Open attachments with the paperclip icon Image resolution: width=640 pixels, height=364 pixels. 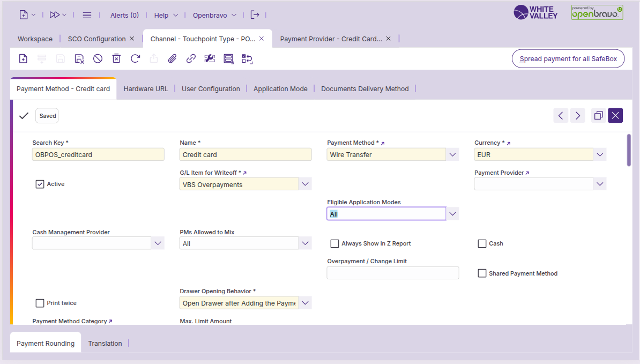(x=172, y=59)
